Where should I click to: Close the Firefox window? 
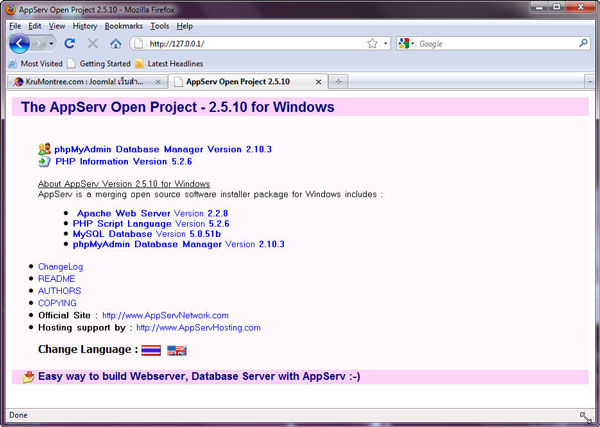(x=580, y=7)
